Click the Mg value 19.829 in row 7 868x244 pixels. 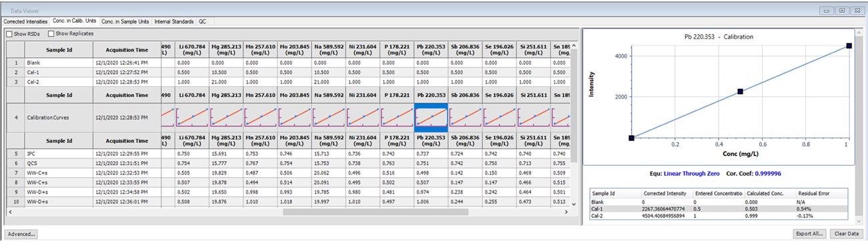click(218, 172)
